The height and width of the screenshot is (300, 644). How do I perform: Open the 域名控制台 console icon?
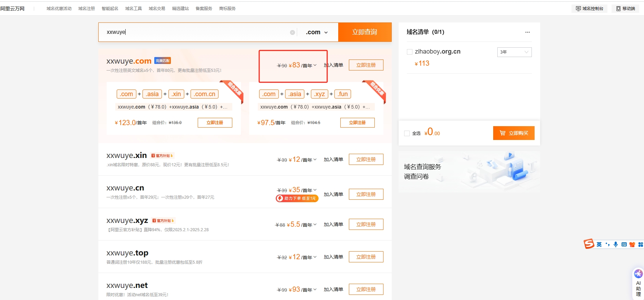click(578, 9)
